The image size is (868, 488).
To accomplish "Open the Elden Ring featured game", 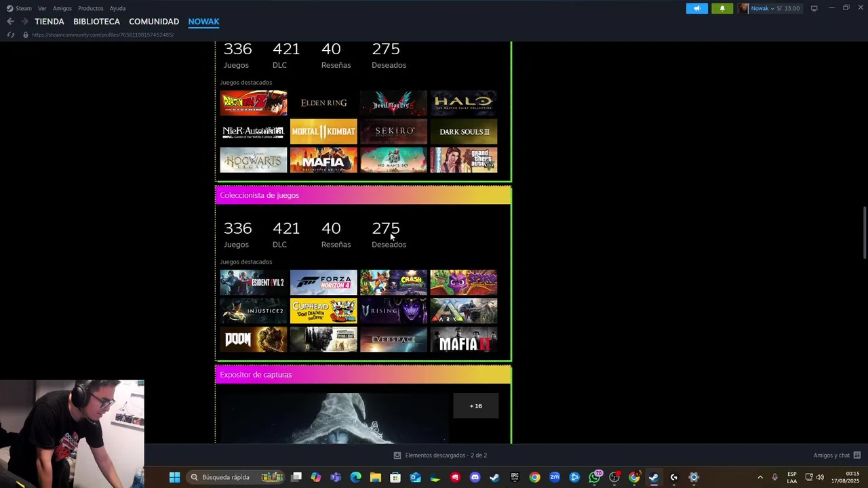I will tap(323, 103).
